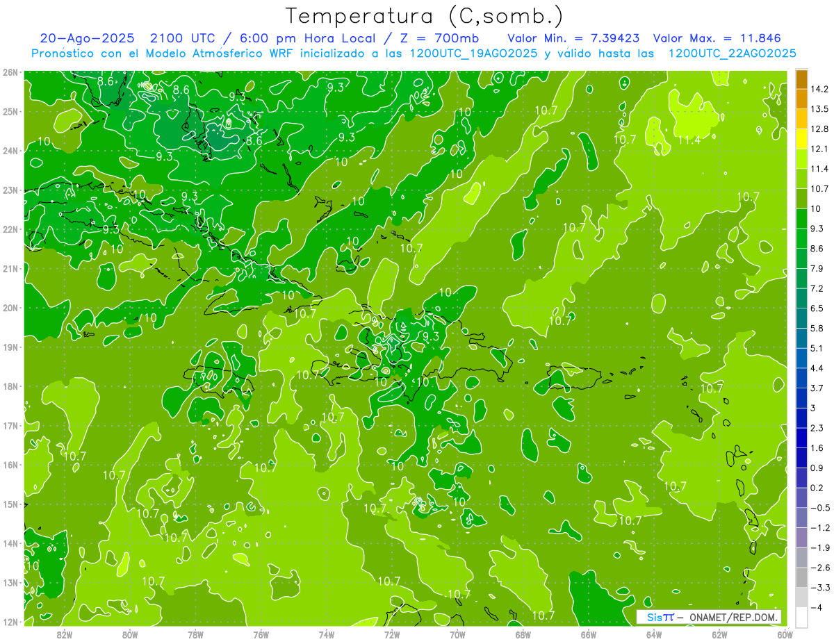Click the 82W longitude axis label
Image resolution: width=834 pixels, height=644 pixels.
point(65,634)
